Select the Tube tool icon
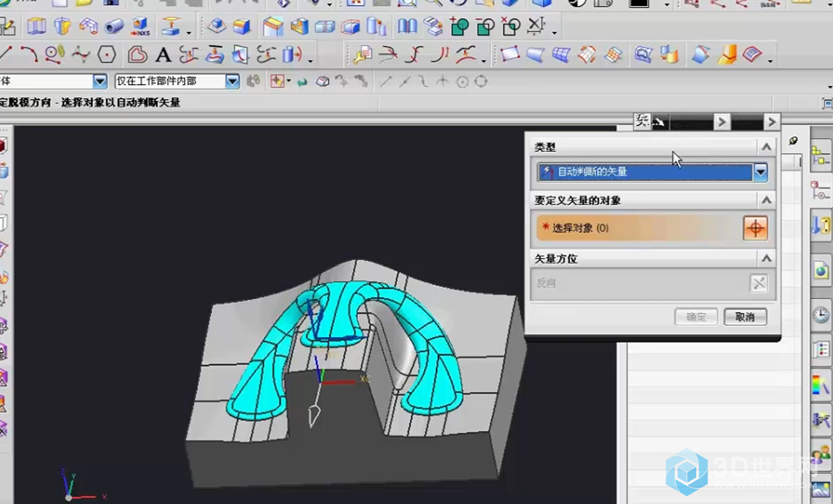Image resolution: width=833 pixels, height=504 pixels. point(114,26)
